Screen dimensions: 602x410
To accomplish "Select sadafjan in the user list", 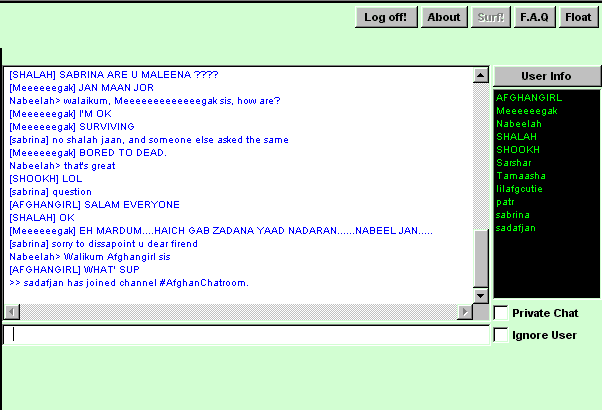I will coord(516,228).
